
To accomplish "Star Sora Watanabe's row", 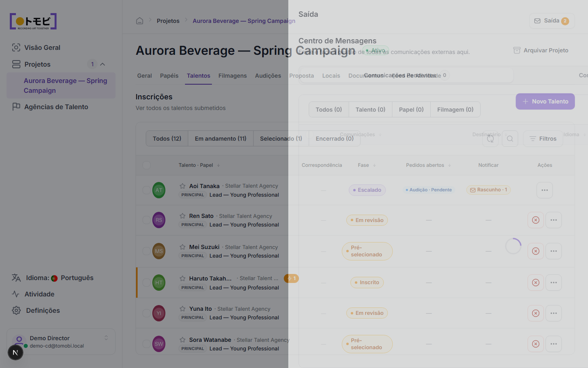I will coord(183,340).
